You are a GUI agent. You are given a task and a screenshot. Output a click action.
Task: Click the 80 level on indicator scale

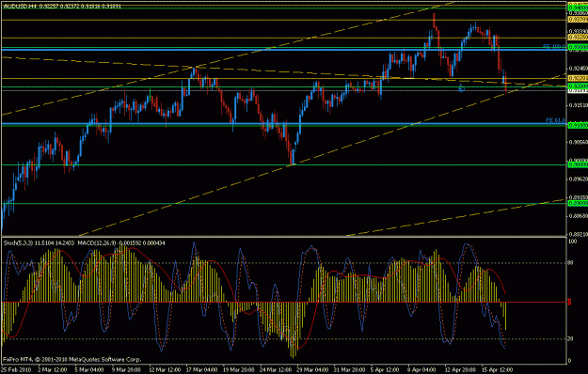571,263
